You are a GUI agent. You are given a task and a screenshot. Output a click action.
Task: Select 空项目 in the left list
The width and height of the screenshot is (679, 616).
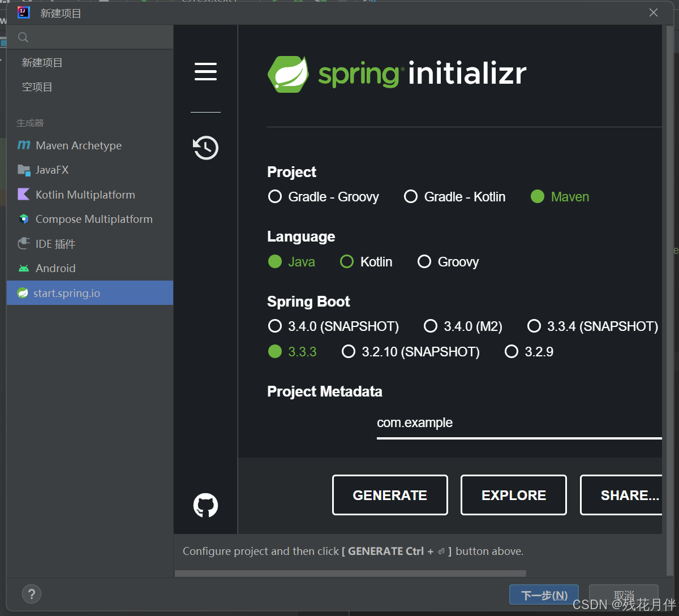coord(90,87)
